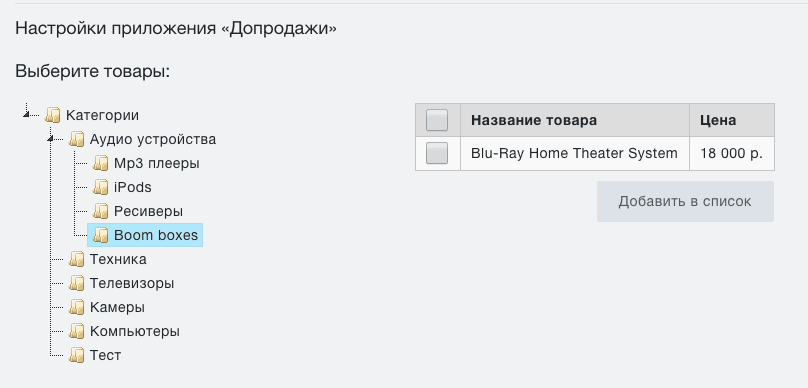This screenshot has height=388, width=808.
Task: Click the Blu-Ray Home Theater System product name
Action: pos(574,154)
